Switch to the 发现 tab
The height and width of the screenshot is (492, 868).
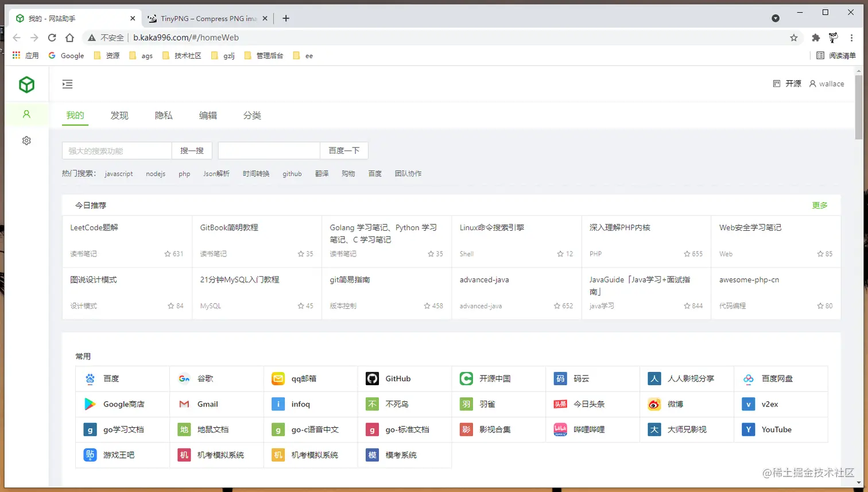point(119,115)
